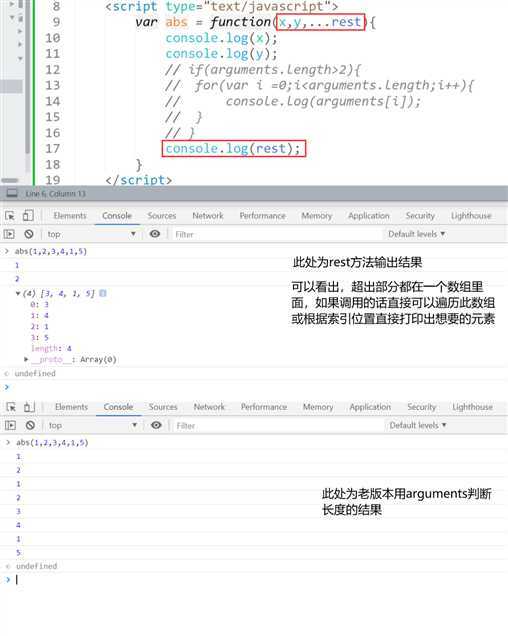Open Default levels dropdown in lower DevTools

[418, 425]
